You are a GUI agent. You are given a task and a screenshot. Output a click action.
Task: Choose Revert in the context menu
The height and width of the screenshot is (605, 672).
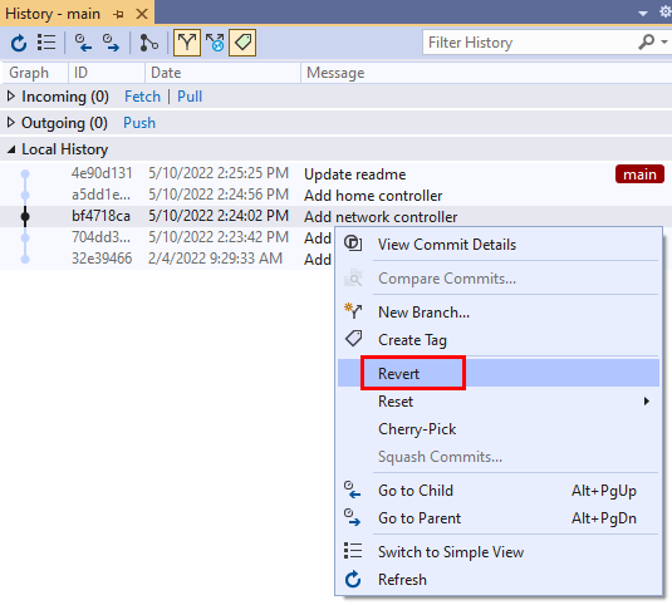click(x=498, y=373)
